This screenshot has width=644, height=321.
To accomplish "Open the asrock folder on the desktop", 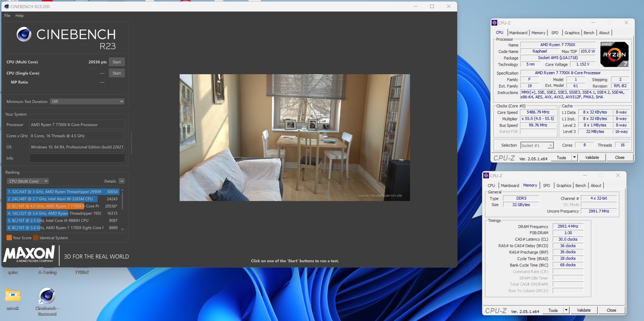I will (x=13, y=295).
